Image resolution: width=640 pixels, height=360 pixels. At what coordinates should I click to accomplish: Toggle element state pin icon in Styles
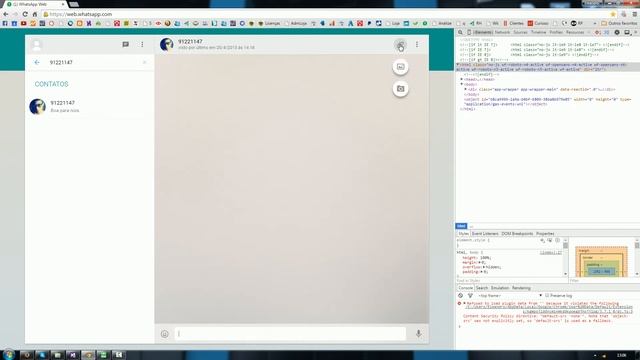[550, 240]
